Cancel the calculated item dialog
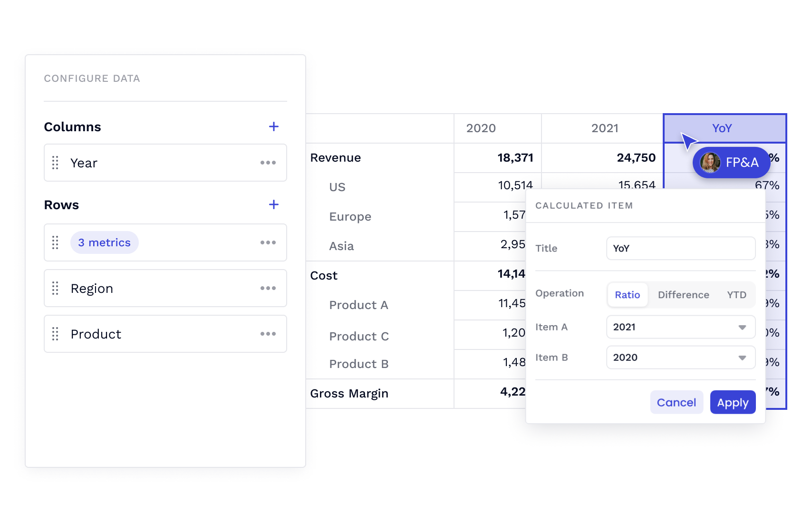The height and width of the screenshot is (523, 812). pyautogui.click(x=676, y=402)
